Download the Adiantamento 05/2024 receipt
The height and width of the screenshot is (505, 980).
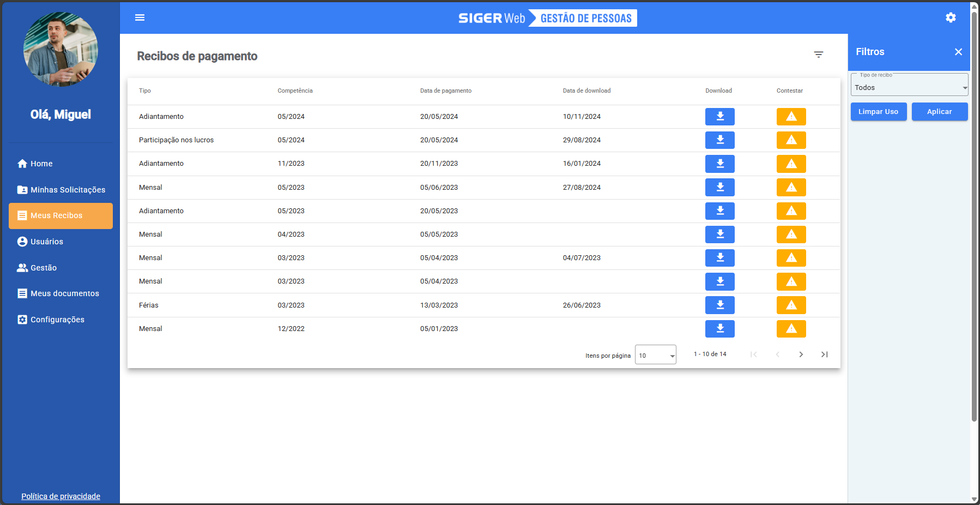(720, 117)
